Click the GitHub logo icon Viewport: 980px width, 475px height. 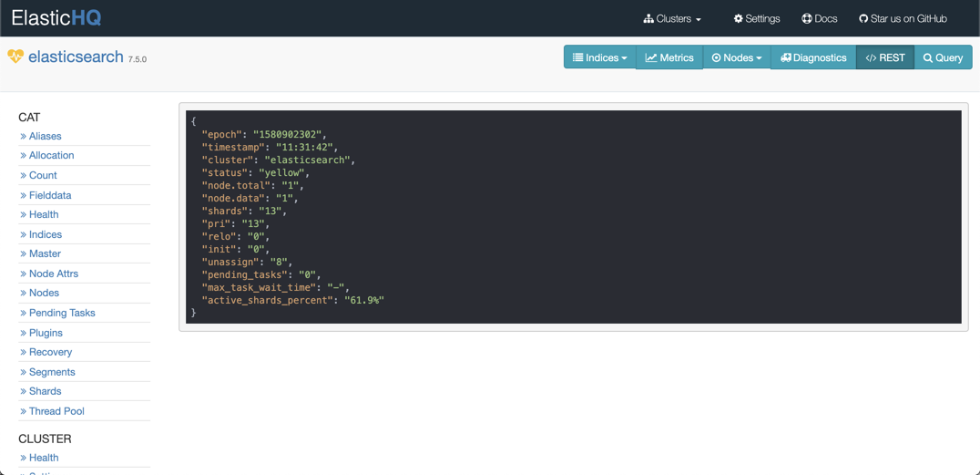[864, 19]
